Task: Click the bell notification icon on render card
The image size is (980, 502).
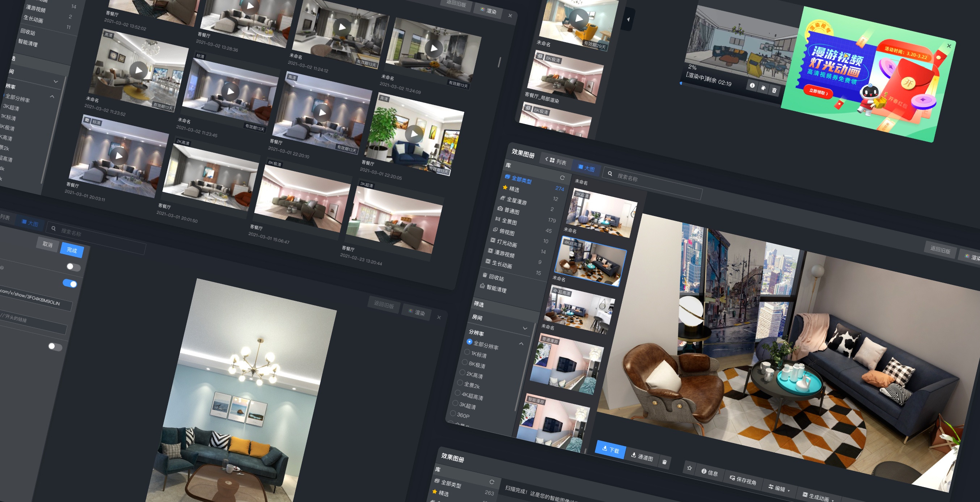Action: [763, 88]
